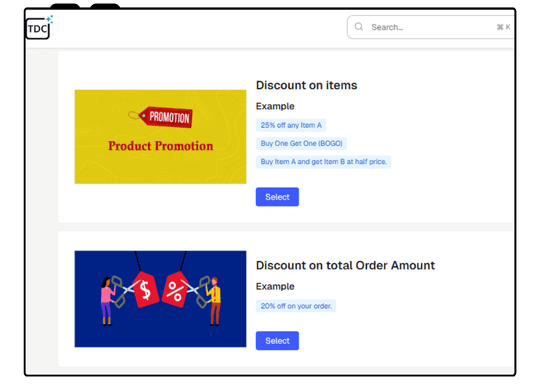
Task: Click the '20% off on your order.' tag
Action: [296, 306]
